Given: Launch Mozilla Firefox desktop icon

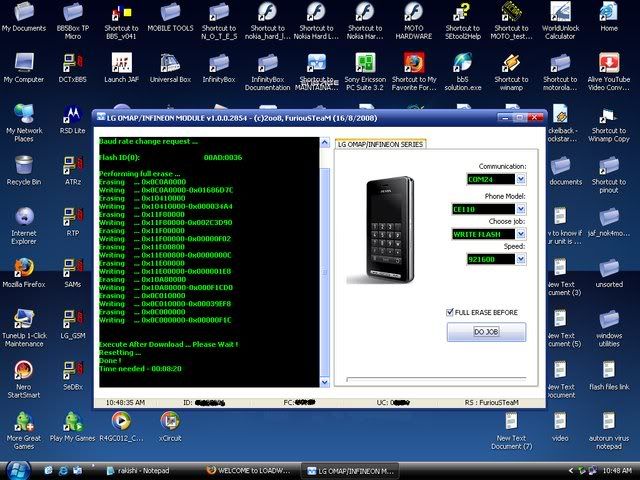Looking at the screenshot, I should (x=24, y=273).
